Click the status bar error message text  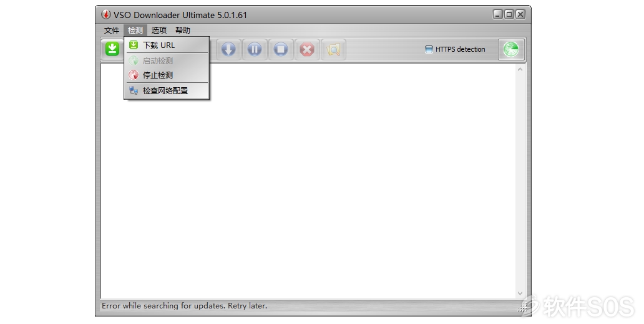(185, 305)
